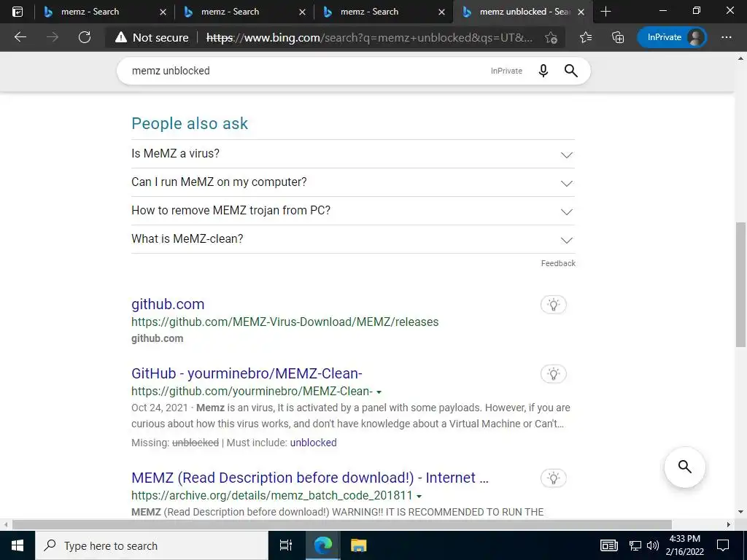Screen dimensions: 747x560
Task: Click the InPrivate profile button
Action: click(672, 37)
